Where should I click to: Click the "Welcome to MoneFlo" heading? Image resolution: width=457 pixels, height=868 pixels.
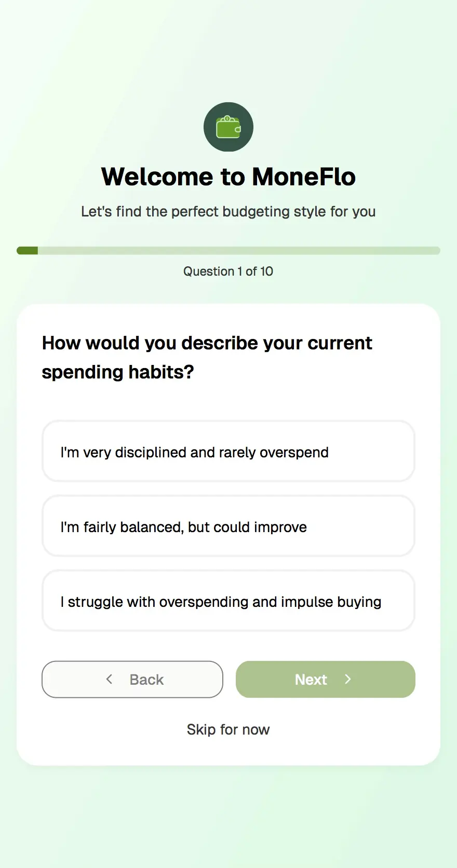coord(228,177)
